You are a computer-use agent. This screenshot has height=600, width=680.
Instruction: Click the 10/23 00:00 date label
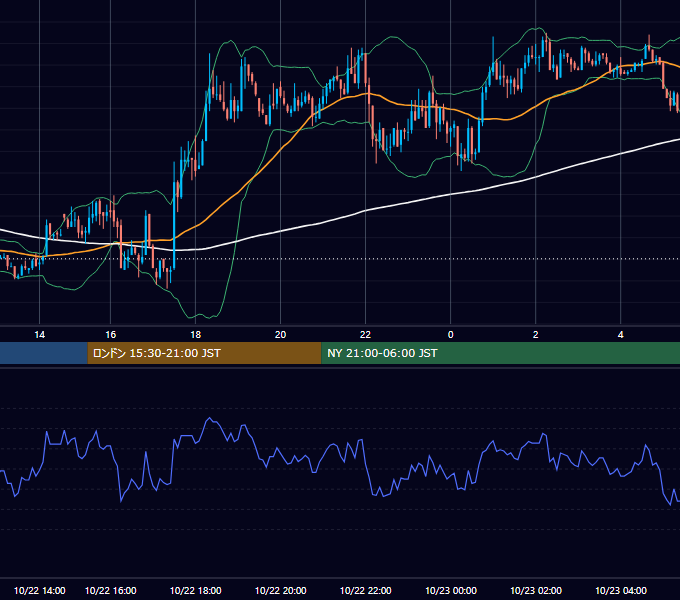pos(451,590)
